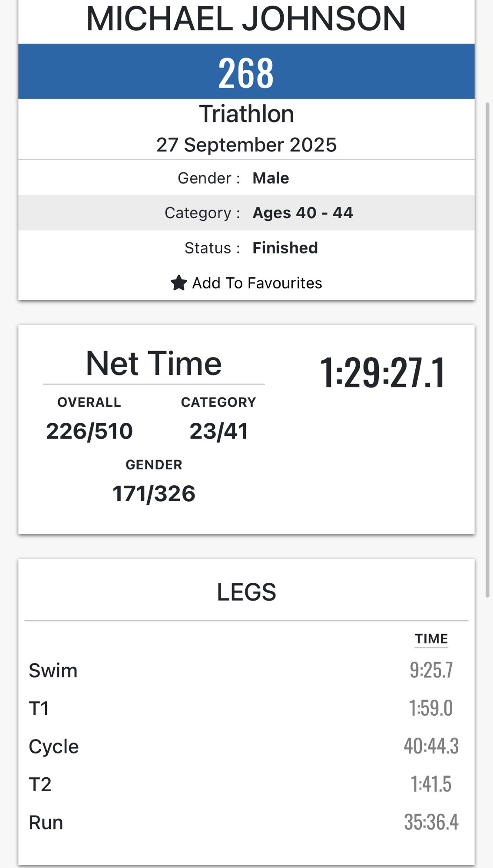The height and width of the screenshot is (868, 493).
Task: Click the Ages 40 - 44 category value
Action: [303, 213]
